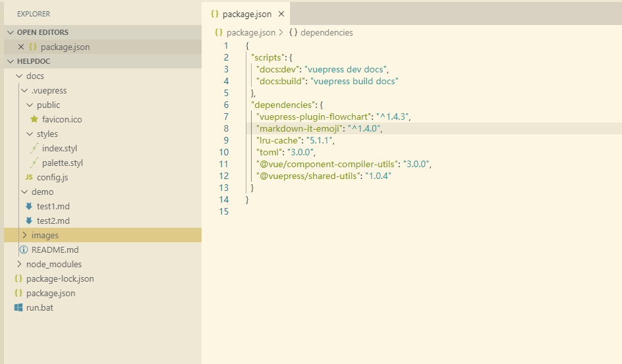622x364 pixels.
Task: Click line number 8 in the gutter
Action: pos(226,128)
